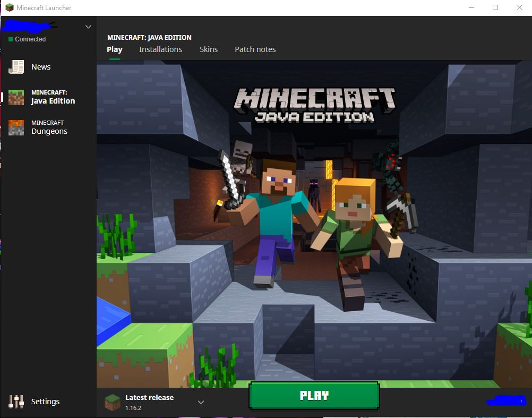
Task: Maximize the Minecraft Launcher window
Action: click(x=495, y=7)
